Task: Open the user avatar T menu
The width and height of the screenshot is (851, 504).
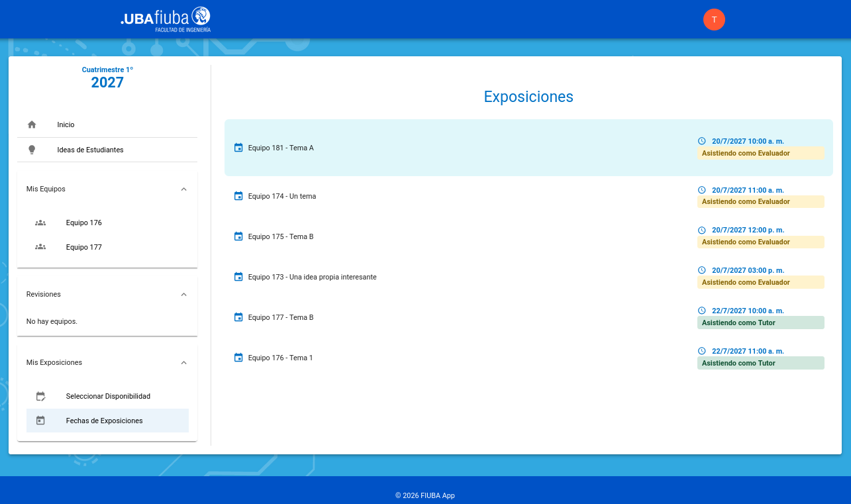Action: coord(714,19)
